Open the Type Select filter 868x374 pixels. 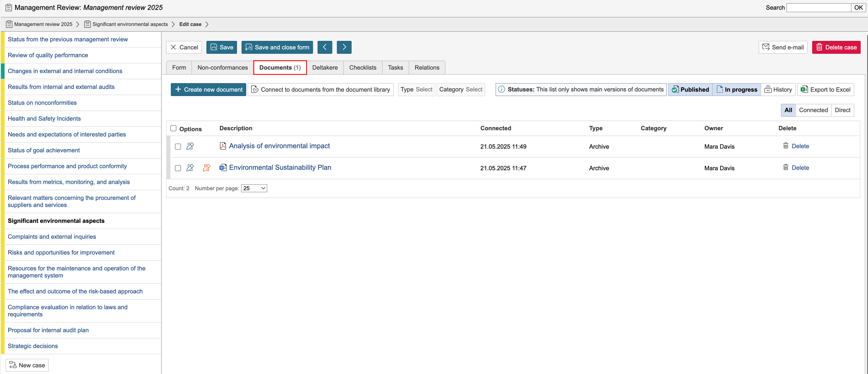[416, 89]
